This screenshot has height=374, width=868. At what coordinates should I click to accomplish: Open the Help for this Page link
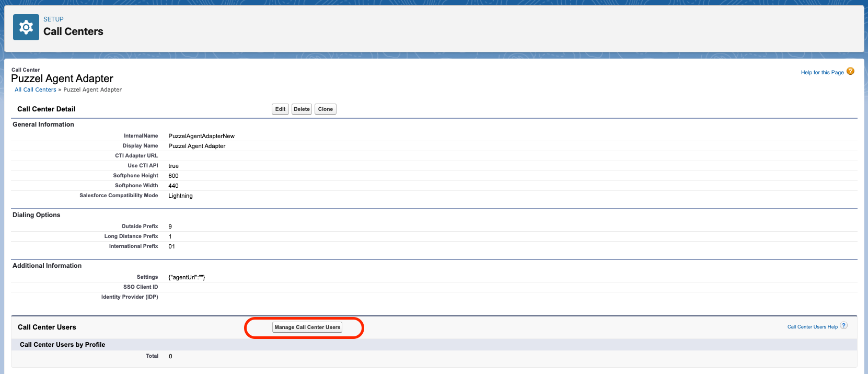click(x=821, y=73)
